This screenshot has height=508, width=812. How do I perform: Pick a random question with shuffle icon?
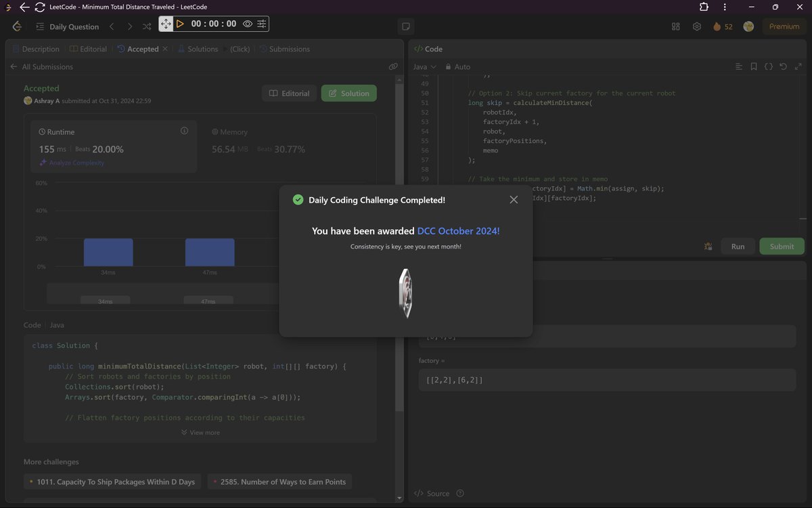(147, 26)
